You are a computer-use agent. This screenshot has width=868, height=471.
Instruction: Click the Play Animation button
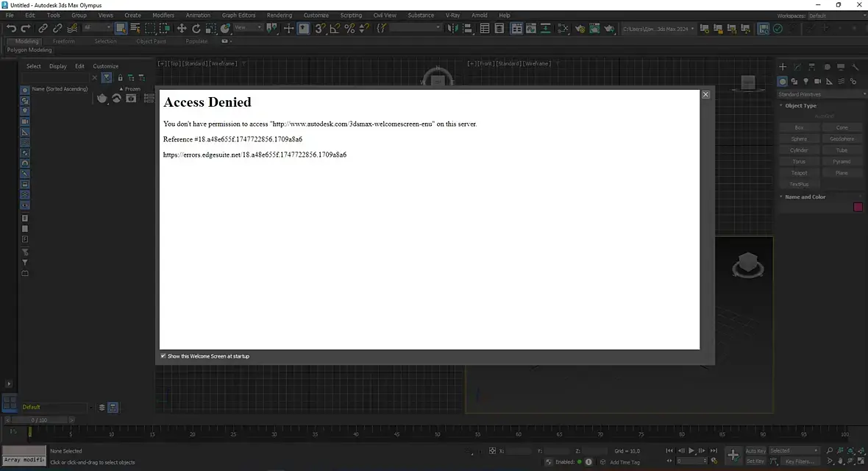tap(691, 451)
